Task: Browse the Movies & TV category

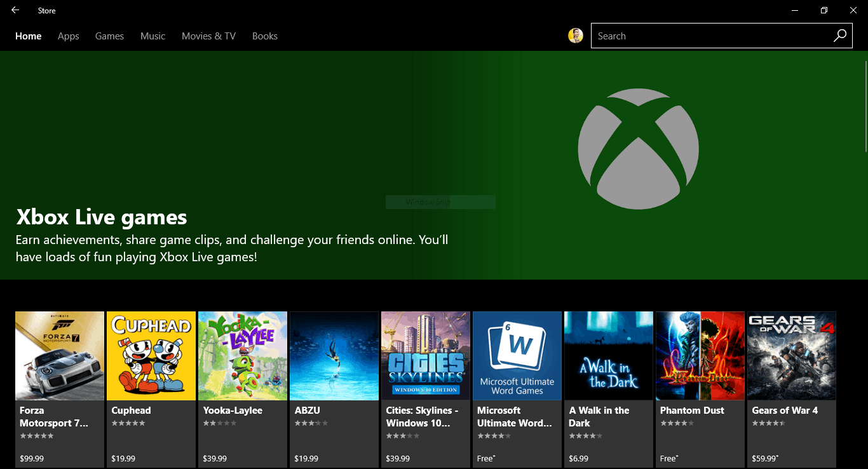Action: (x=208, y=36)
